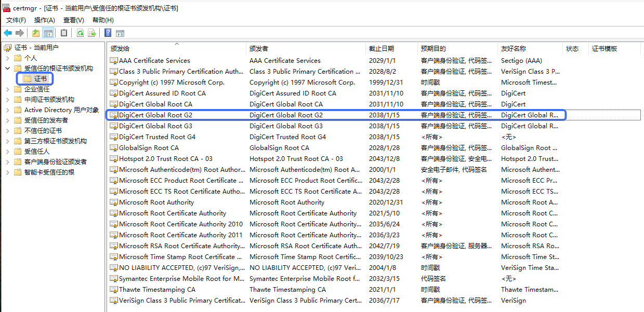Expand the 个人 folder node

(x=8, y=58)
